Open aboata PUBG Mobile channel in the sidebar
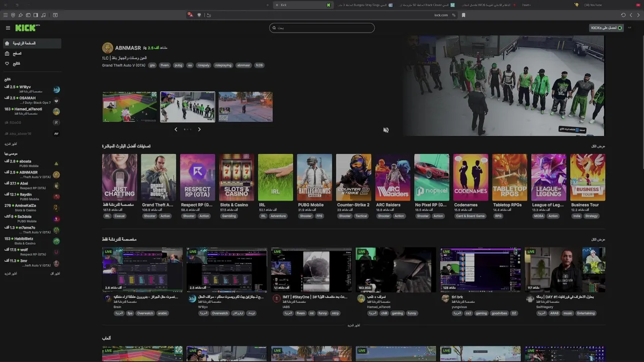This screenshot has height=362, width=644. 31,163
